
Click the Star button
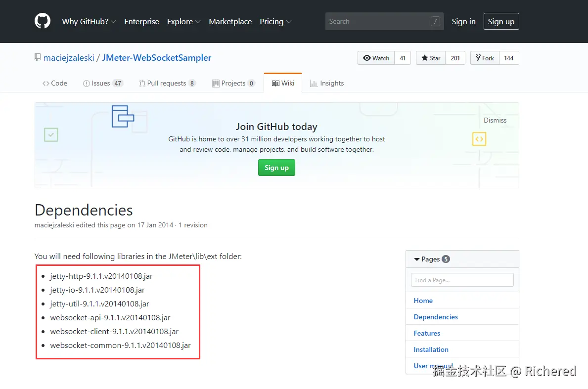point(431,58)
